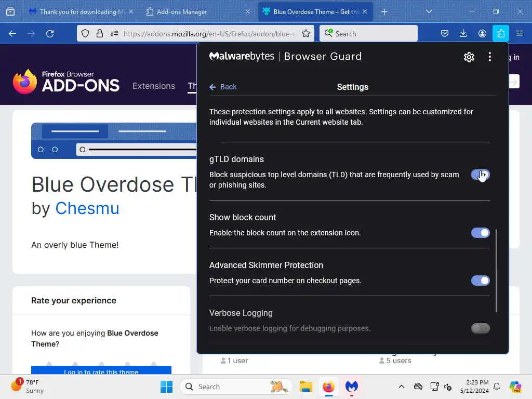Toggle Advanced Skimmer Protection switch
The height and width of the screenshot is (399, 532).
(x=480, y=281)
